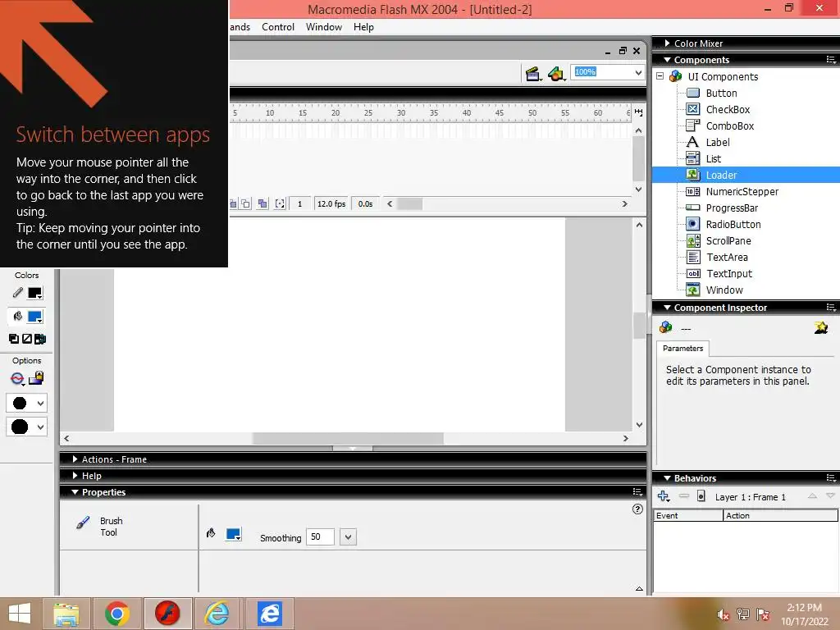Click the Black and White colors icon
Viewport: 840px width, 630px height.
(14, 339)
